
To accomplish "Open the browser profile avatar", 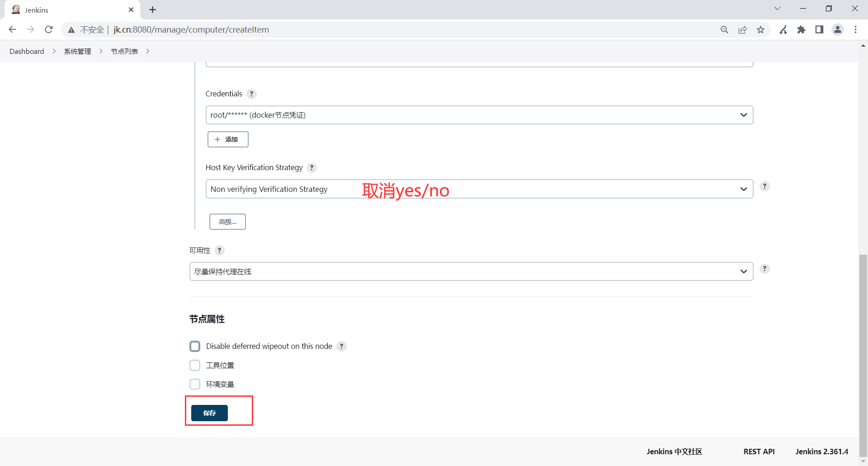I will coord(838,29).
